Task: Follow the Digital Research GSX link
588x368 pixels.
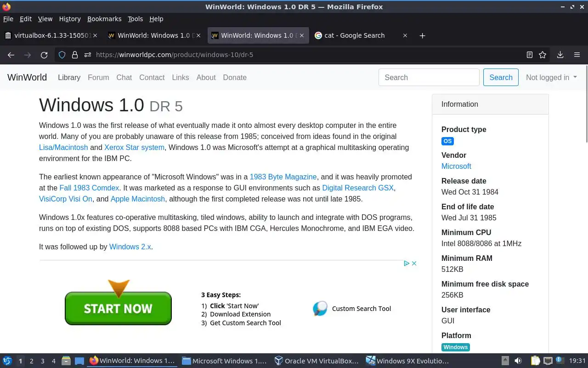Action: click(358, 188)
